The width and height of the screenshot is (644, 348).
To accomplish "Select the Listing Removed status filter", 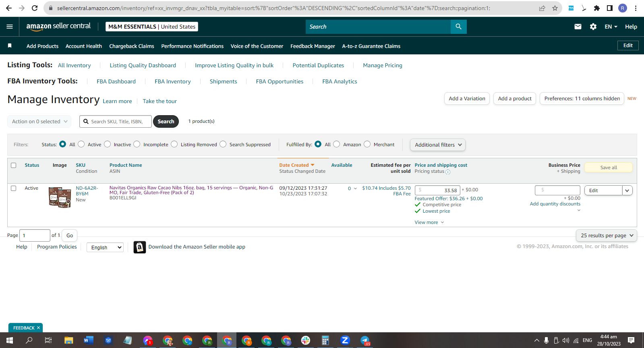I will click(x=174, y=144).
